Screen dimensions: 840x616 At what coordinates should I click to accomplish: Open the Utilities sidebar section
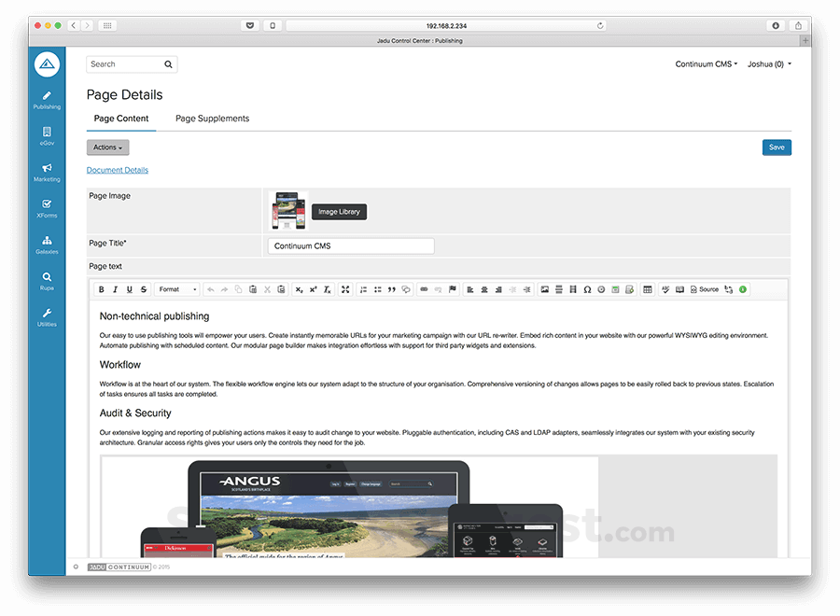[x=46, y=315]
